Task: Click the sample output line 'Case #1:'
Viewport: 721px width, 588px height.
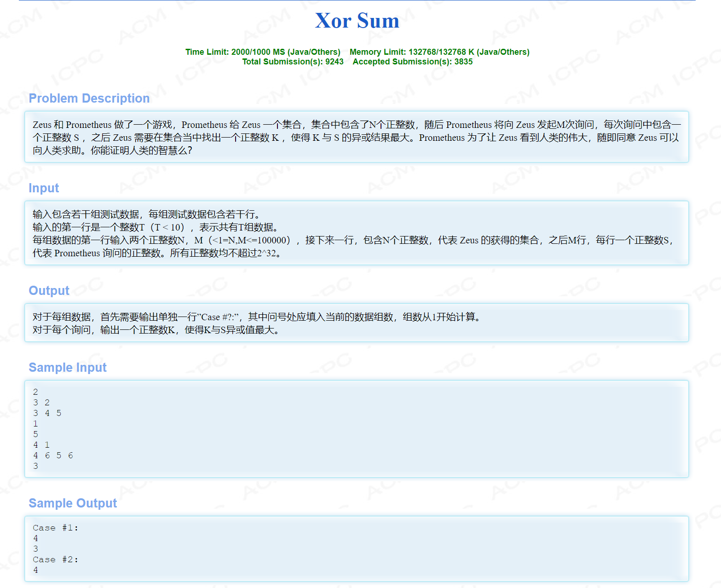Action: pos(56,528)
